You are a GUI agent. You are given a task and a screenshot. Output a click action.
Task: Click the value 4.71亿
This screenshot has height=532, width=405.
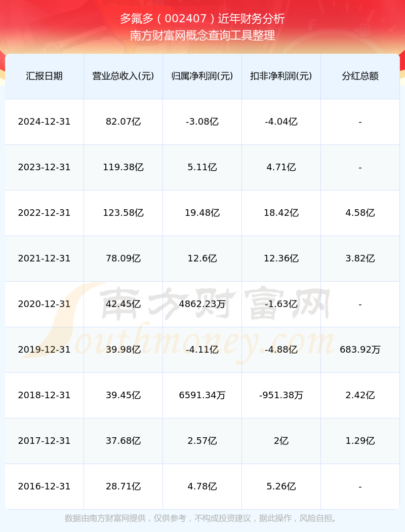[x=281, y=167]
